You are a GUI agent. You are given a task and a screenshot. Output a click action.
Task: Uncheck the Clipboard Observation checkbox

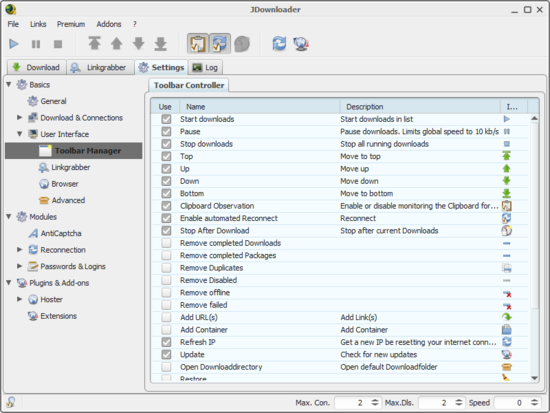click(166, 206)
